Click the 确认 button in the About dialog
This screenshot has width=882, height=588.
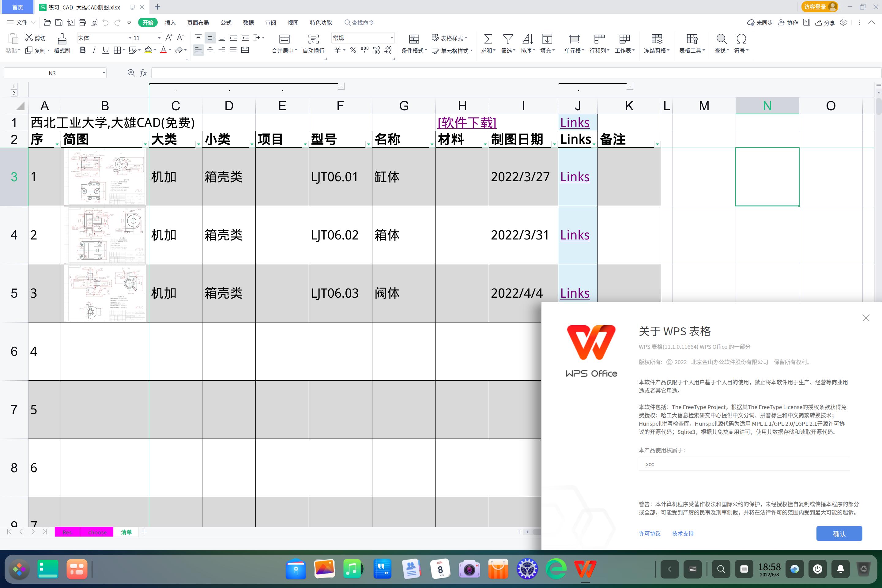(839, 533)
